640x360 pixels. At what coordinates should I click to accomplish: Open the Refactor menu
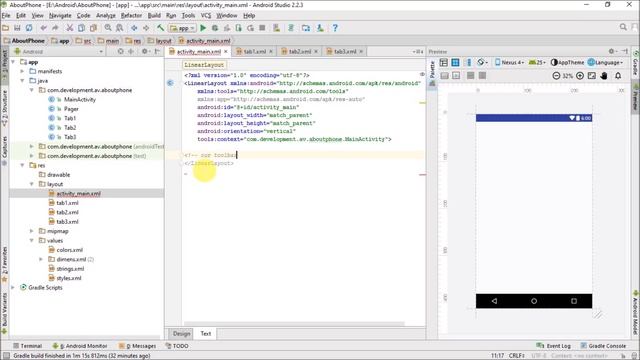131,16
